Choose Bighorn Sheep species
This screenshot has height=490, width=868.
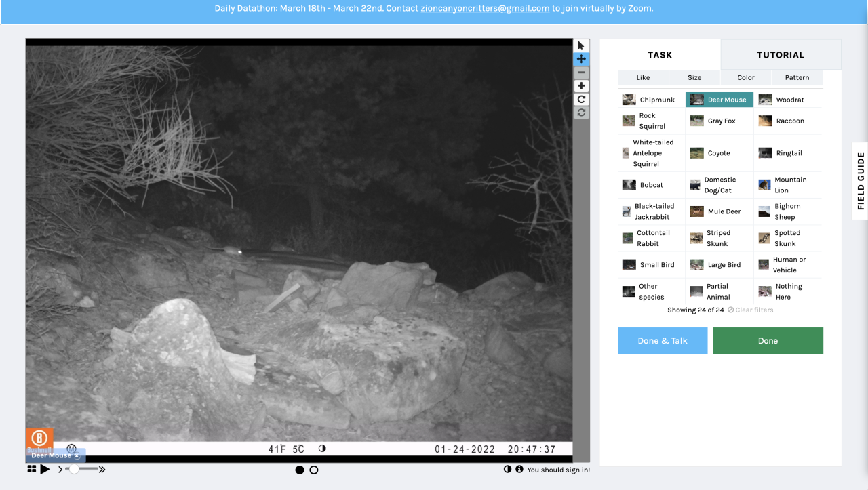tap(788, 211)
